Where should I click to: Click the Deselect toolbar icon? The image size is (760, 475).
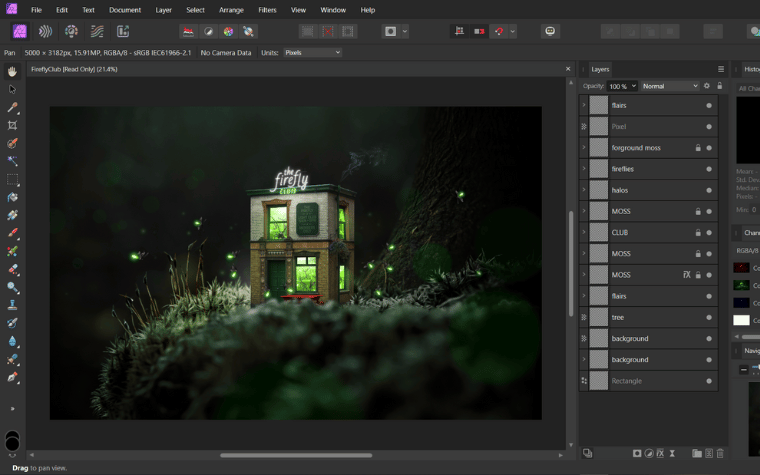(328, 32)
